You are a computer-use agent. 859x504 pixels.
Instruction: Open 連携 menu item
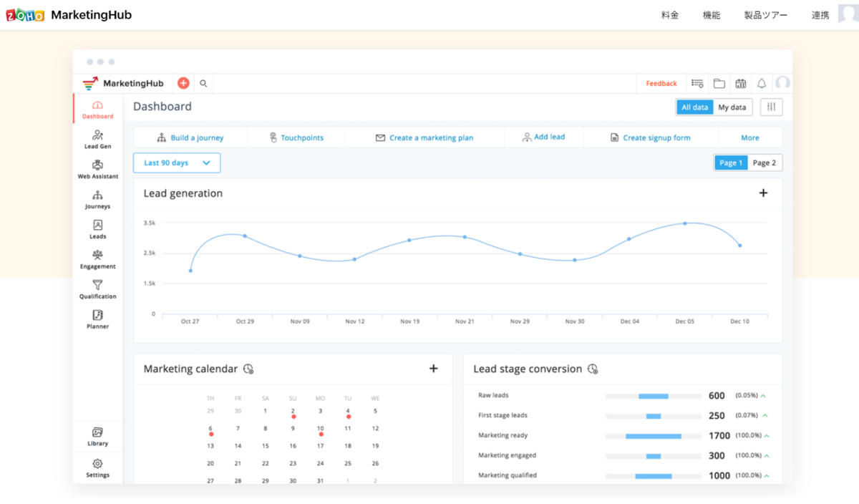coord(820,15)
